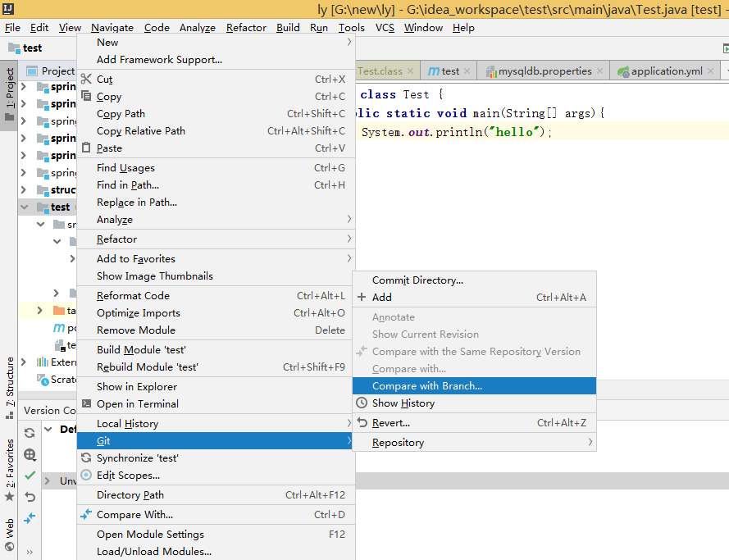Viewport: 729px width, 560px height.
Task: Close the mysqldb.properties tab
Action: tap(599, 71)
